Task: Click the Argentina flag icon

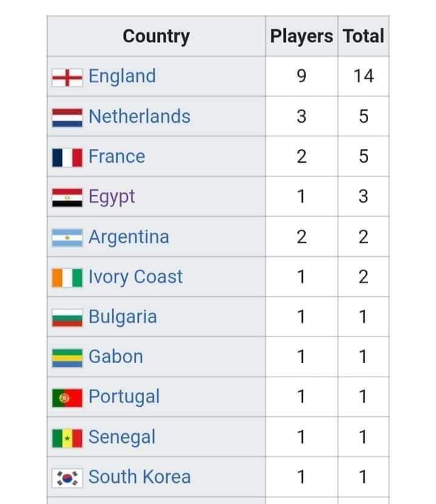Action: 67,238
